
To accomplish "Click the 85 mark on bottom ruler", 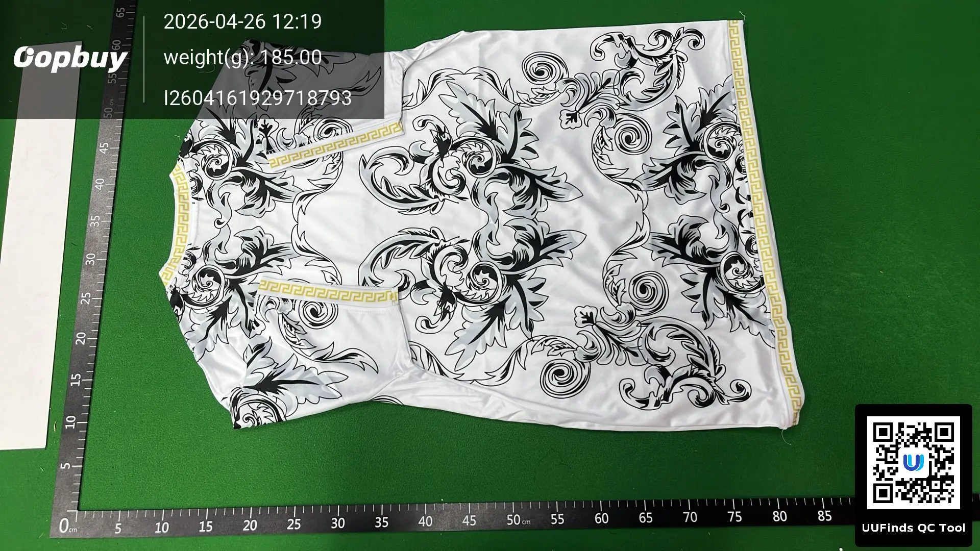I will click(x=824, y=516).
